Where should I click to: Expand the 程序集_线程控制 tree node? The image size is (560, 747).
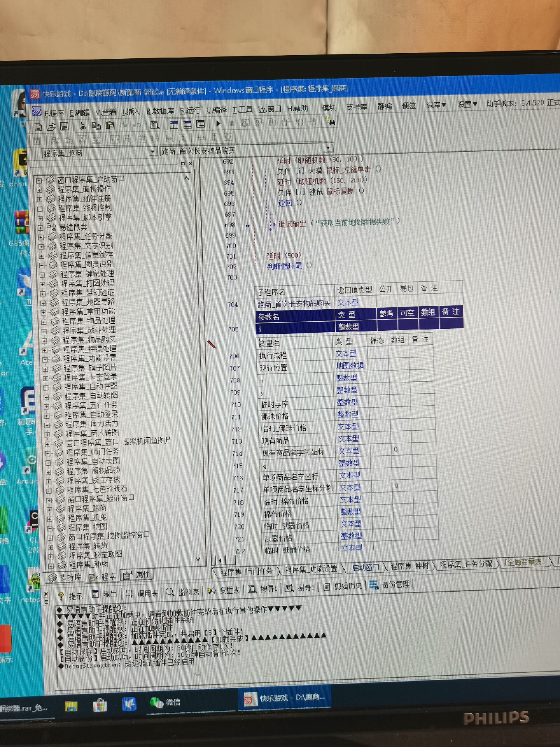click(x=40, y=209)
